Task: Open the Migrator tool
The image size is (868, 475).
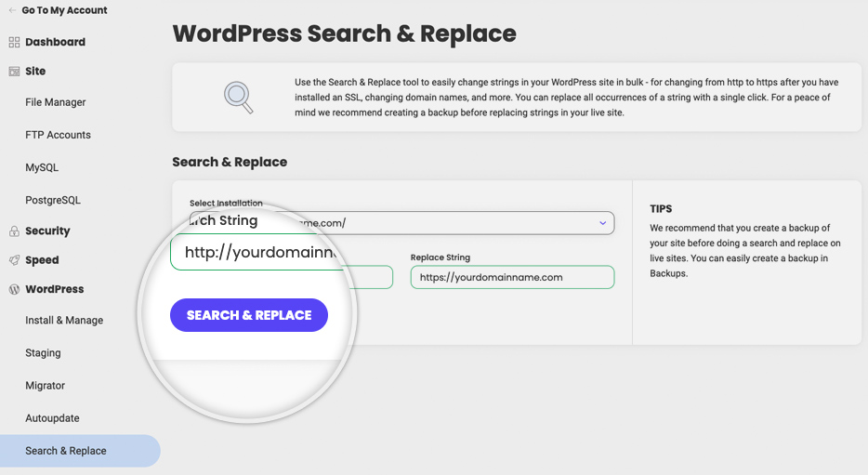Action: [x=46, y=386]
